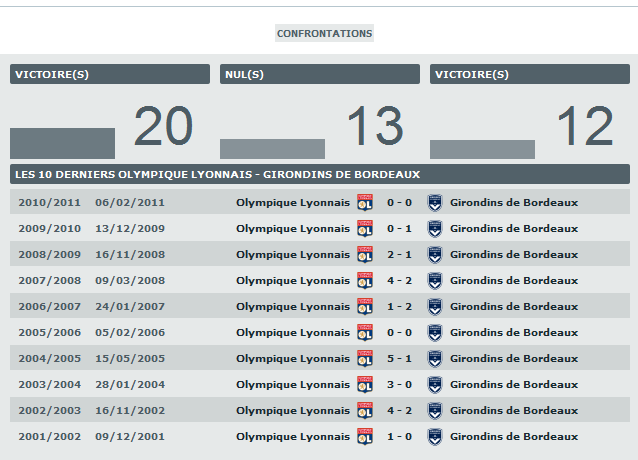Click the grey bar beside 12 victories
The height and width of the screenshot is (460, 638).
pyautogui.click(x=482, y=149)
